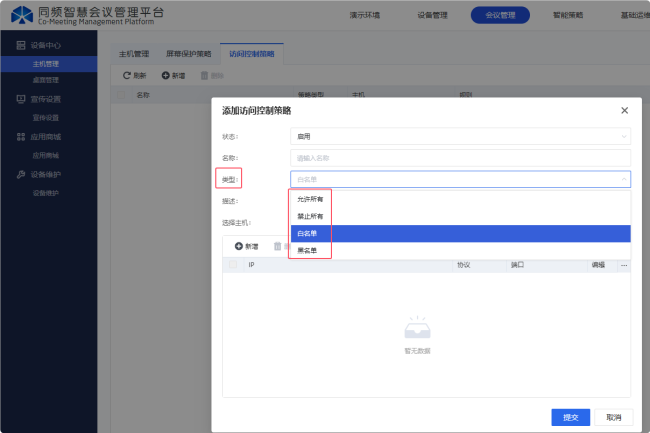The width and height of the screenshot is (650, 433).
Task: Click the 应用商城 grid icon in the sidebar
Action: [x=21, y=137]
